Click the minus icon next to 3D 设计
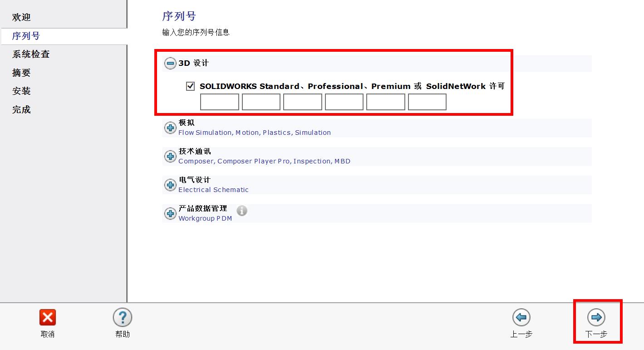 (x=170, y=63)
